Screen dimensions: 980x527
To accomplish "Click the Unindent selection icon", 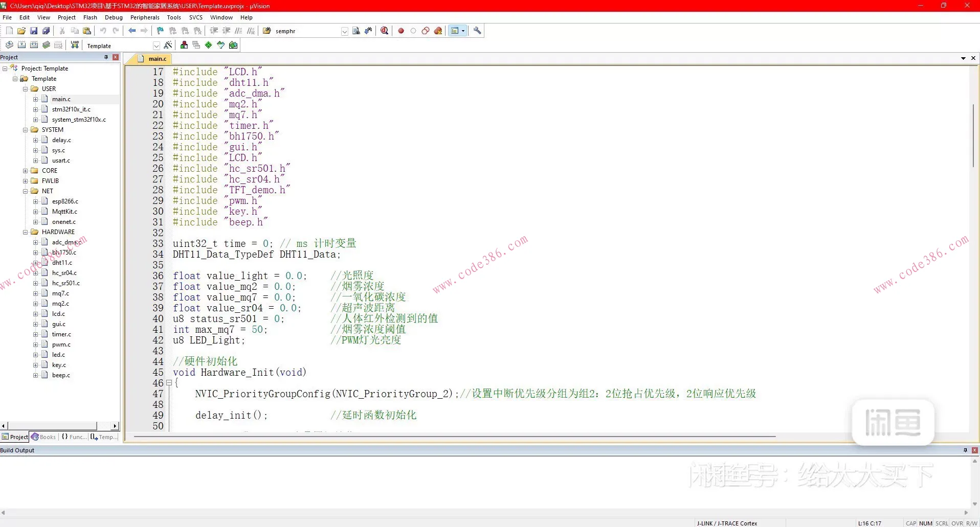I will [x=226, y=31].
